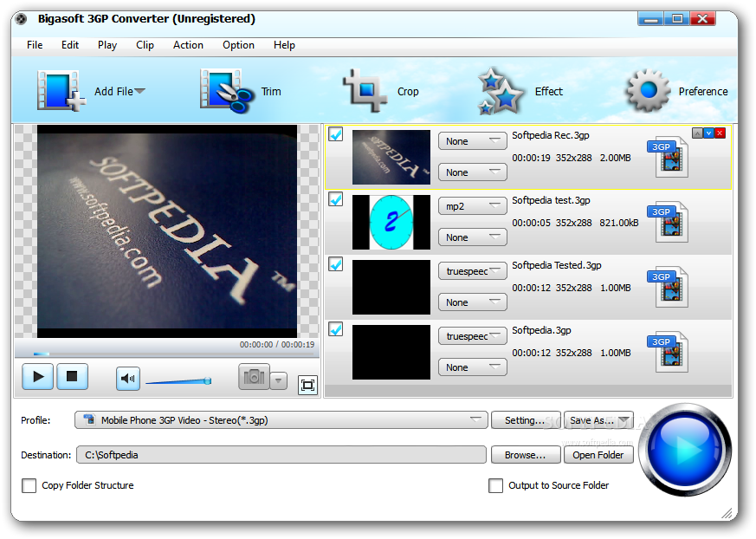Enable Output to Source Folder checkbox
Screen dimensions: 756x539
coord(495,485)
